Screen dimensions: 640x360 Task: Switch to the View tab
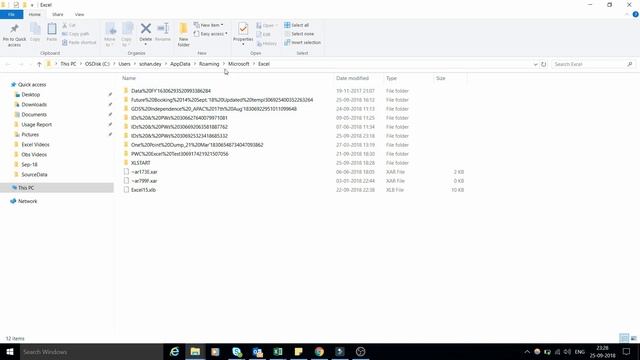pyautogui.click(x=80, y=14)
